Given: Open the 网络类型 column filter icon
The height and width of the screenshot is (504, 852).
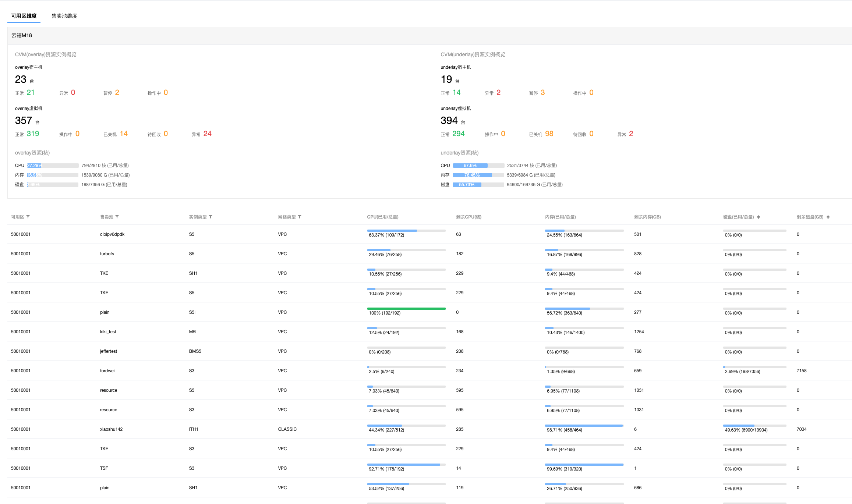Looking at the screenshot, I should (300, 217).
